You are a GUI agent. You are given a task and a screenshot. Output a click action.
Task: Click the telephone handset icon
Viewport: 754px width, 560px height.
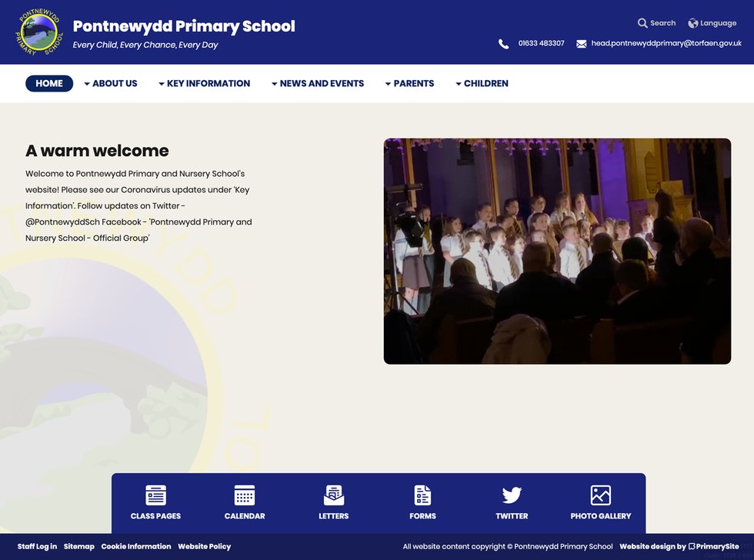503,44
